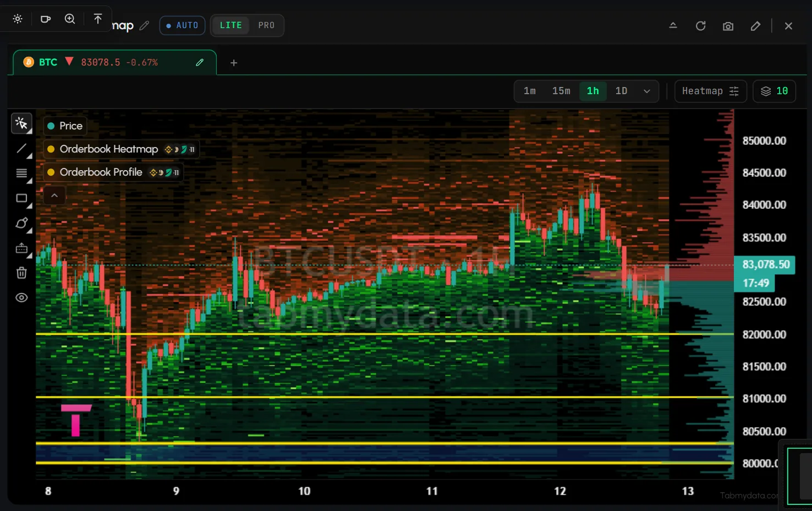Switch to LITE mode
Viewport: 812px width, 511px height.
point(231,25)
